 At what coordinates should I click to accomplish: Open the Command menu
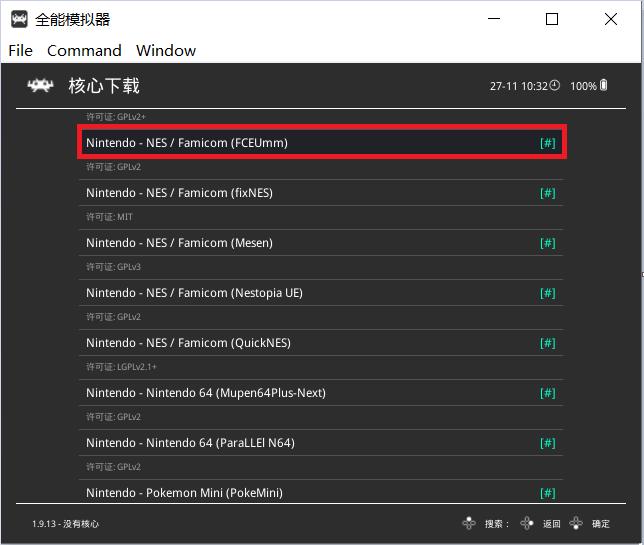pos(84,51)
